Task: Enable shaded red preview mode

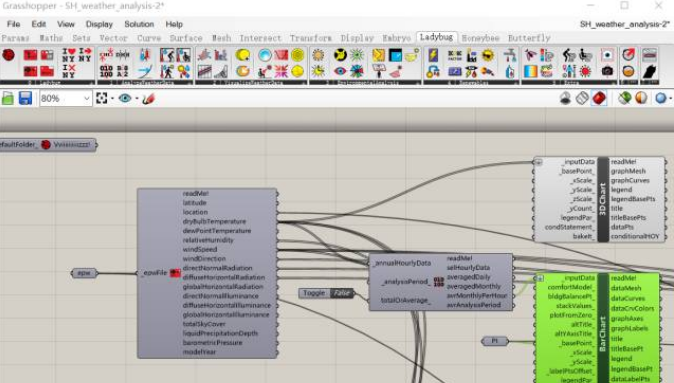Action: tap(599, 98)
